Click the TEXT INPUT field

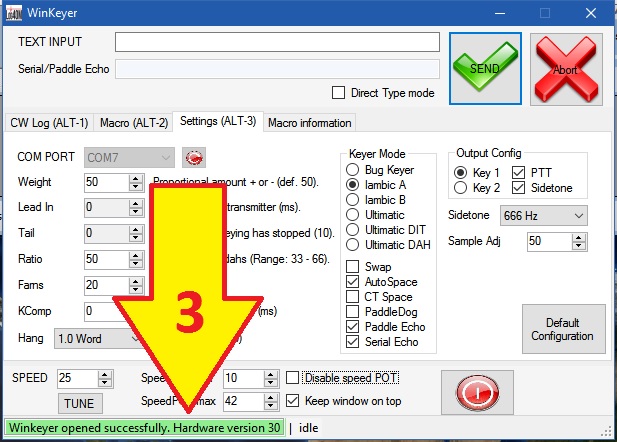277,42
